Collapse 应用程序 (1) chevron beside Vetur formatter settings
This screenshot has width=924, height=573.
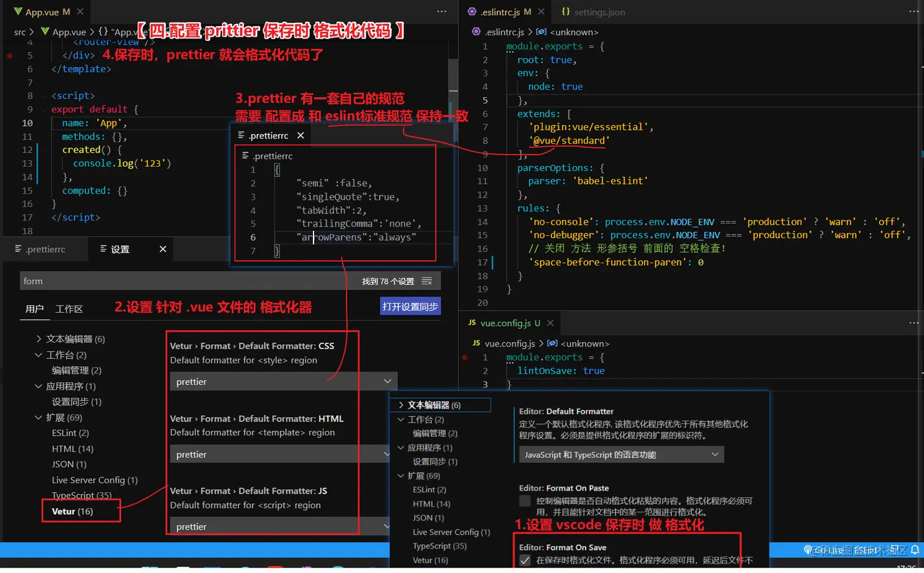[x=39, y=386]
